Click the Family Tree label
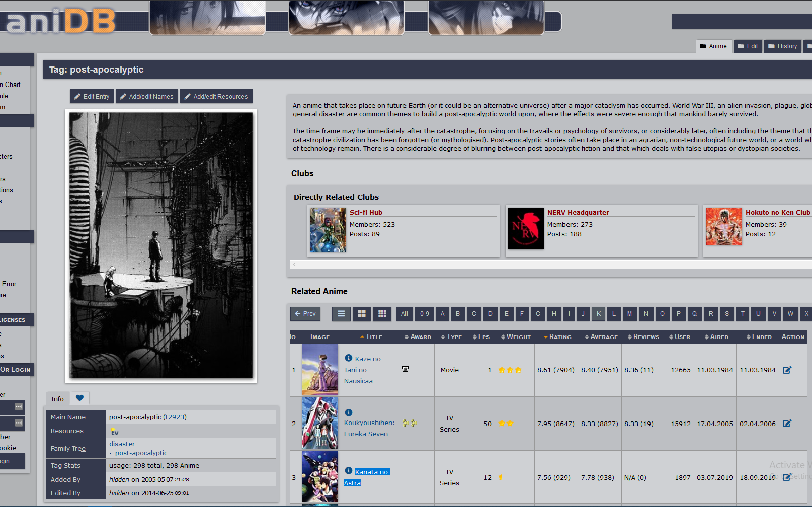Screen dimensions: 812x507 68,448
